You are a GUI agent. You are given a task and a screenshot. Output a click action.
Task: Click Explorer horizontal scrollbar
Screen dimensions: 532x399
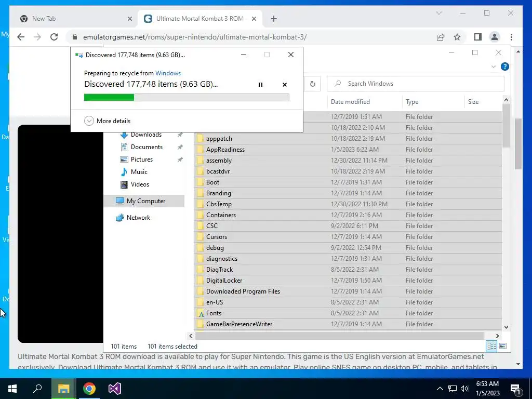tap(339, 336)
